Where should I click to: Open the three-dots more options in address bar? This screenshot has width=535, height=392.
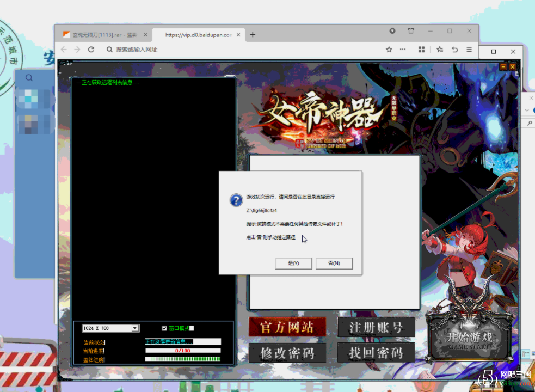point(403,50)
